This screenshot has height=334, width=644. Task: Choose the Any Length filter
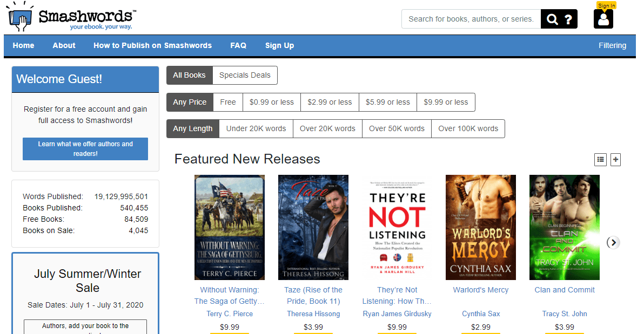(192, 128)
